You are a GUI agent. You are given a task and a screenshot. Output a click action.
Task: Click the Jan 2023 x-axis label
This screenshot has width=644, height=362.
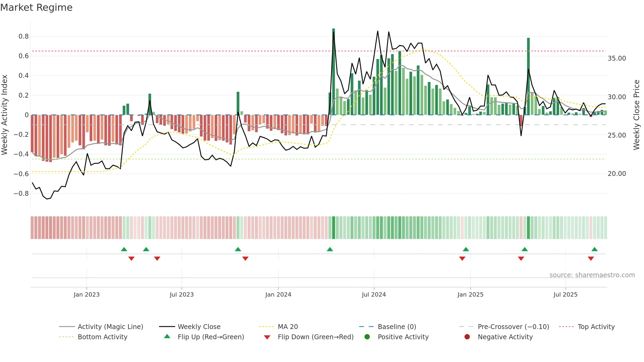point(87,294)
